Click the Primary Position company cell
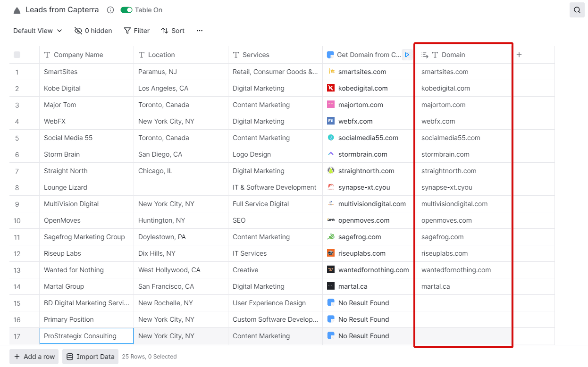This screenshot has width=588, height=367. tap(87, 319)
